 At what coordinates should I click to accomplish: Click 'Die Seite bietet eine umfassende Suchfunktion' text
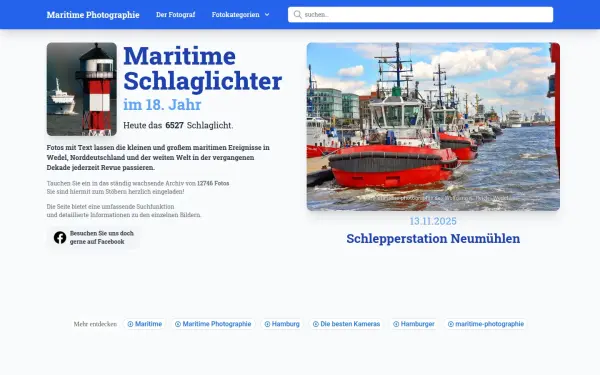(111, 207)
